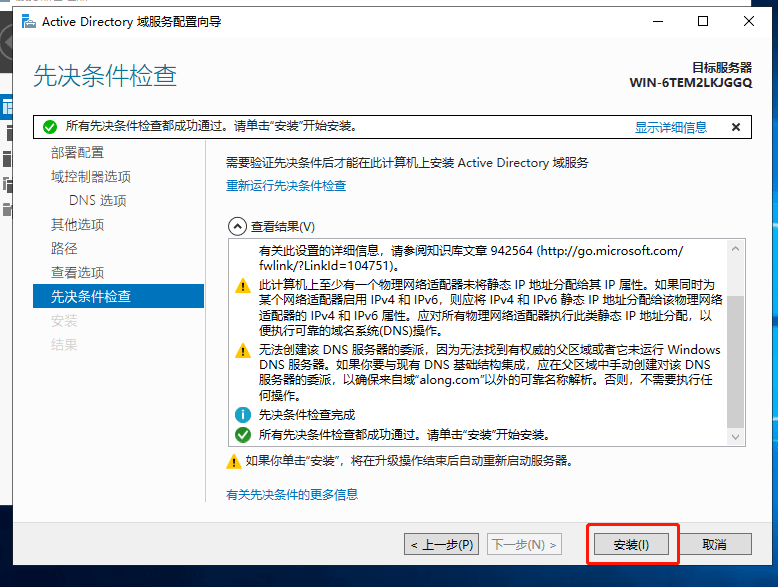This screenshot has height=587, width=778.
Task: Open the 显示详细信息 link
Action: [x=671, y=128]
